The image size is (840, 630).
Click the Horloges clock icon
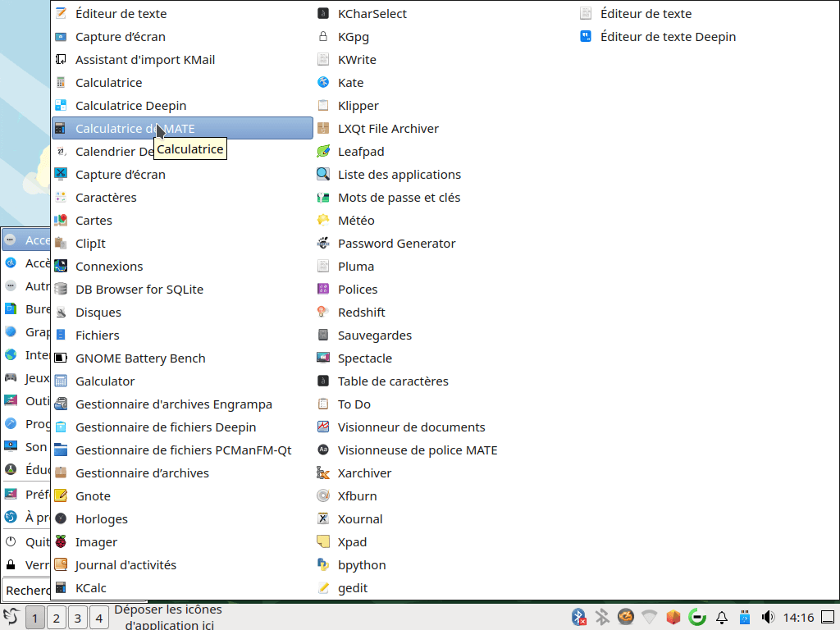point(61,519)
